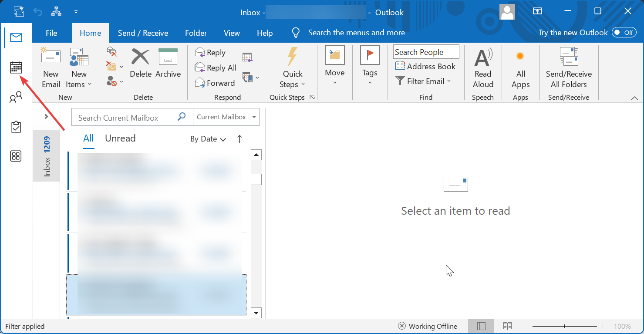Screen dimensions: 644x334
Task: Click Send/Receive All Folders
Action: pos(569,67)
